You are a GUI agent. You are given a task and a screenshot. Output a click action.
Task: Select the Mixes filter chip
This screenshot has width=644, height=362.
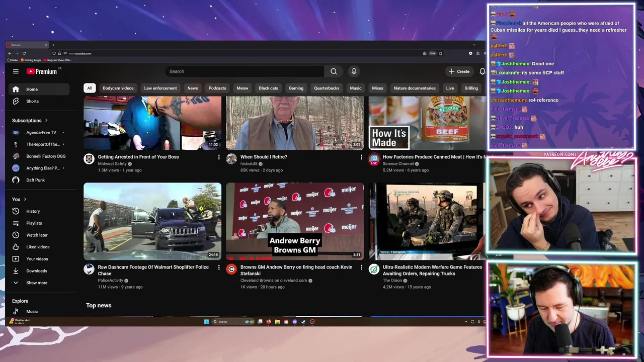point(377,88)
